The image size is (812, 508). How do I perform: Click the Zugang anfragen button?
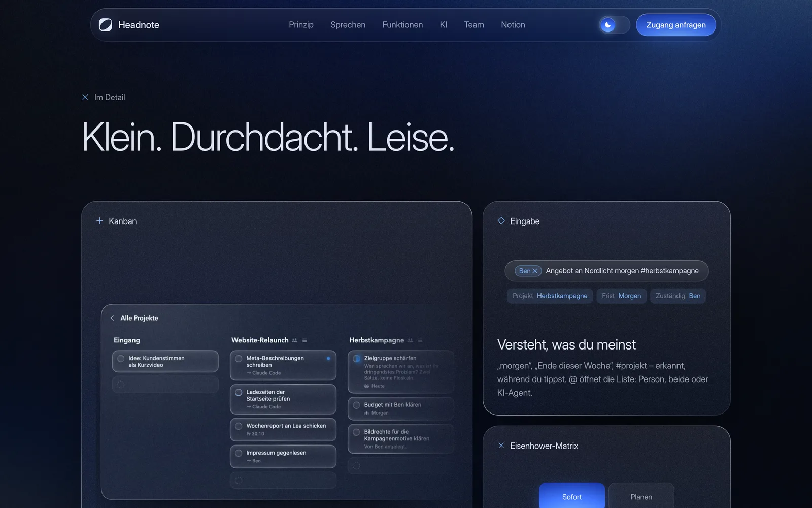(676, 25)
